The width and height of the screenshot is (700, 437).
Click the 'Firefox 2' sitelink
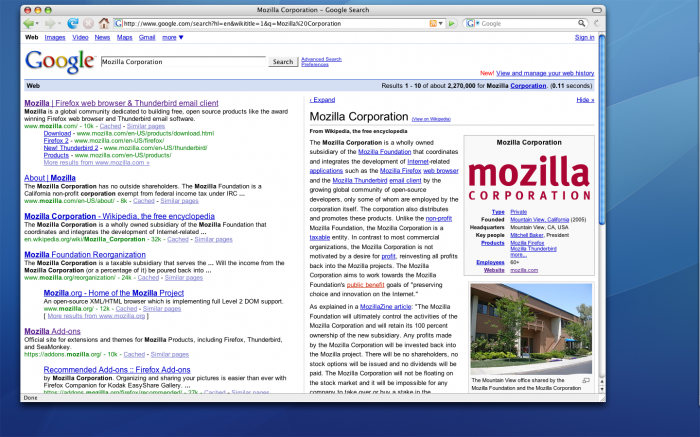[x=56, y=141]
